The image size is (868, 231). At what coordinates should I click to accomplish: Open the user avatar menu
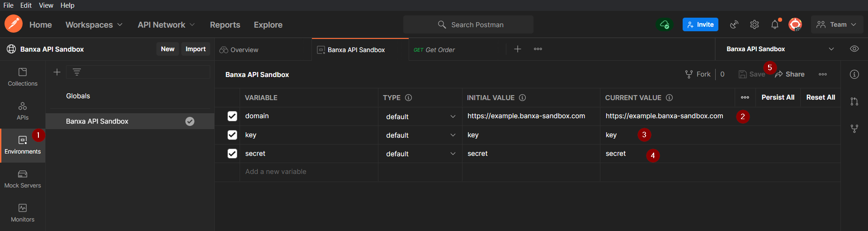pos(795,24)
